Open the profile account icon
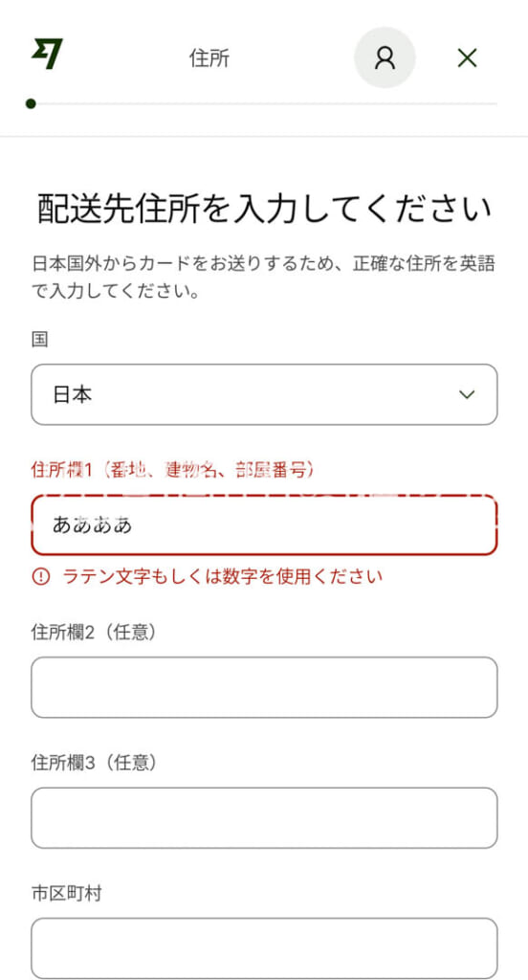This screenshot has width=528, height=980. point(385,57)
